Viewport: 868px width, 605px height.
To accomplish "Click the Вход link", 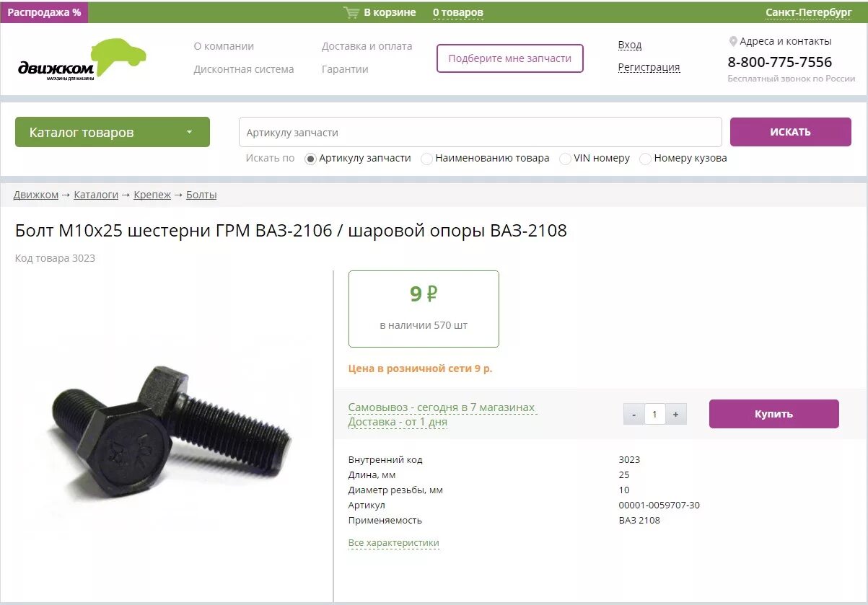I will 630,45.
